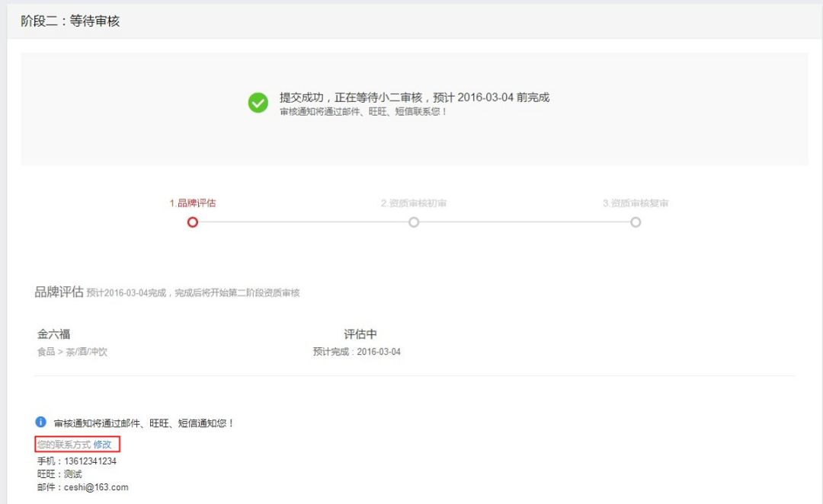Screen dimensions: 823x504
Task: Click the phone number 13612341234
Action: [x=89, y=459]
